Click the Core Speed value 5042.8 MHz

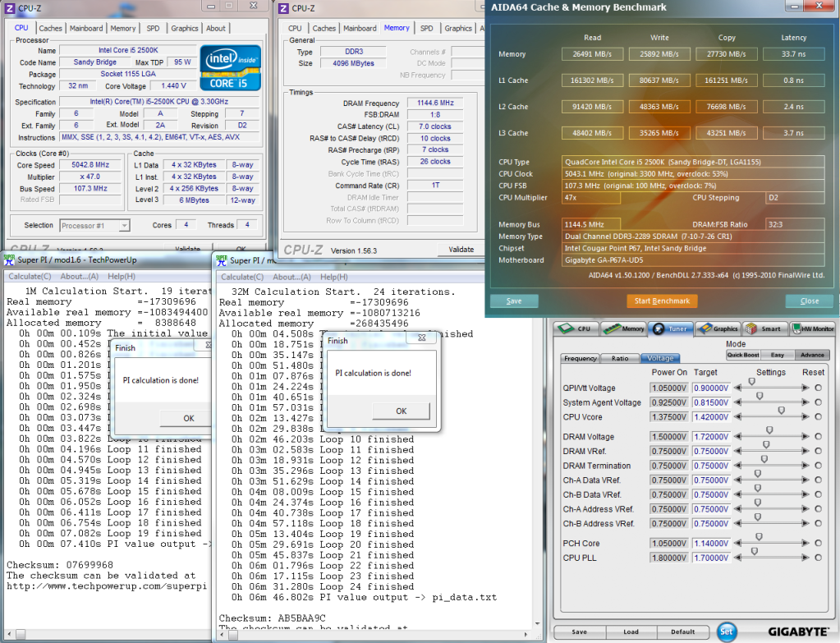90,165
